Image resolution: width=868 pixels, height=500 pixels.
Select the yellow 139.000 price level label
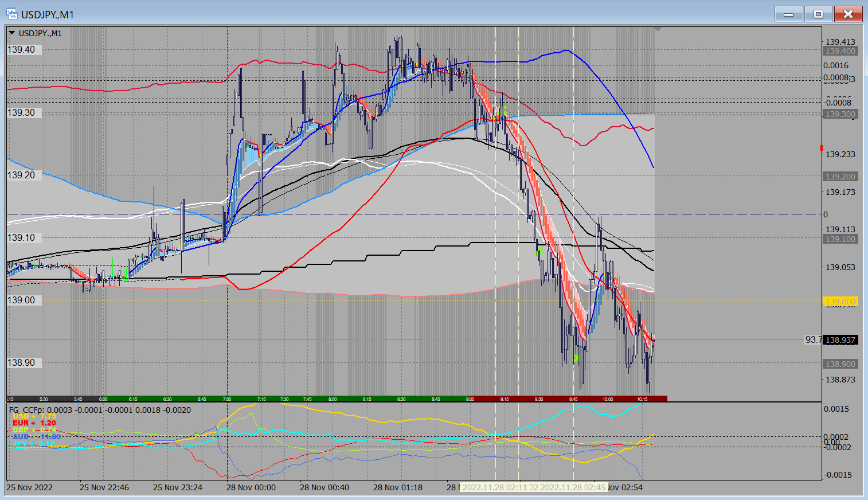(x=840, y=302)
